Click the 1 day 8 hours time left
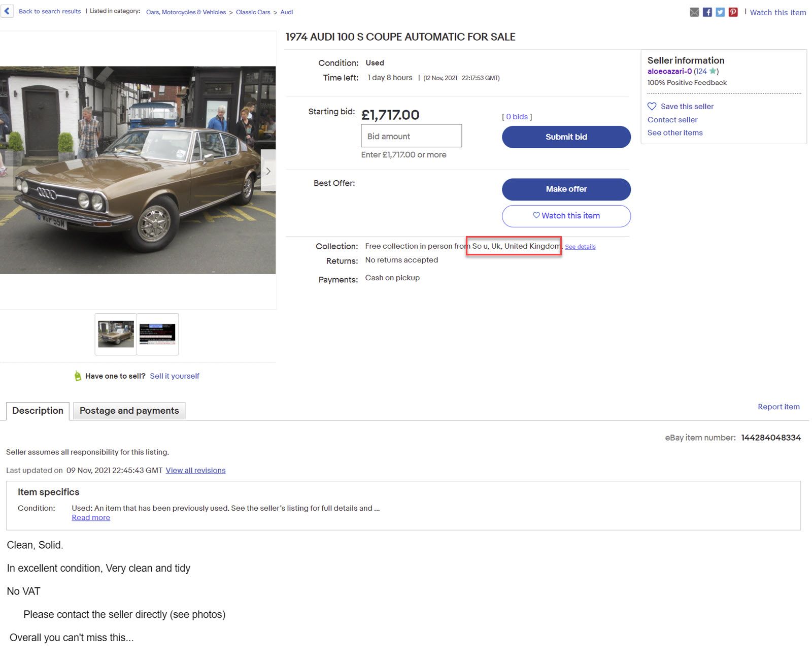Screen dimensions: 812x662 pyautogui.click(x=390, y=78)
